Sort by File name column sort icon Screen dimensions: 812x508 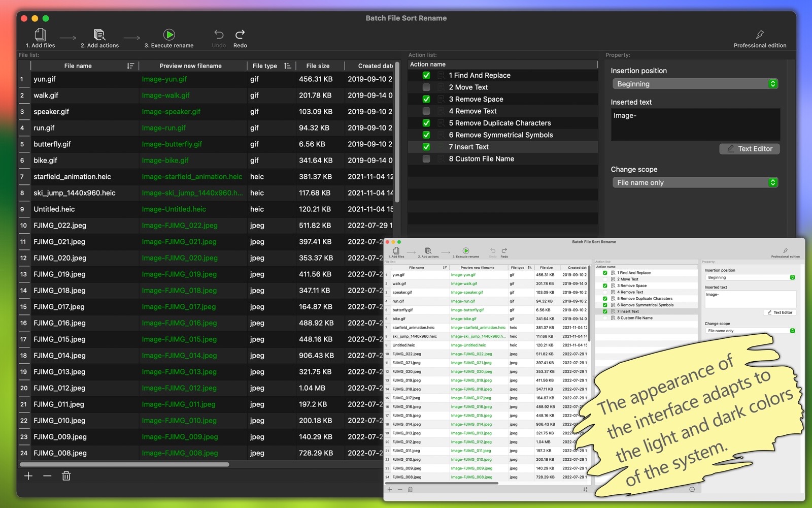pyautogui.click(x=130, y=66)
